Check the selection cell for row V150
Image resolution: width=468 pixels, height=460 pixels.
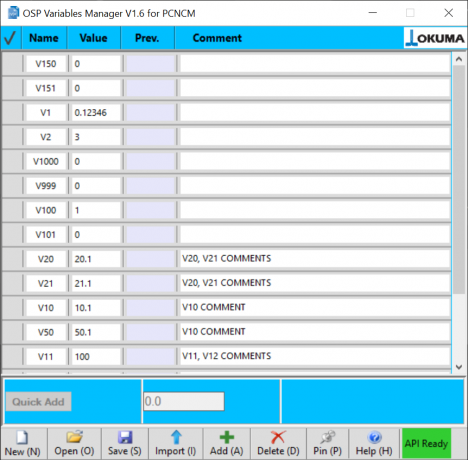point(13,64)
